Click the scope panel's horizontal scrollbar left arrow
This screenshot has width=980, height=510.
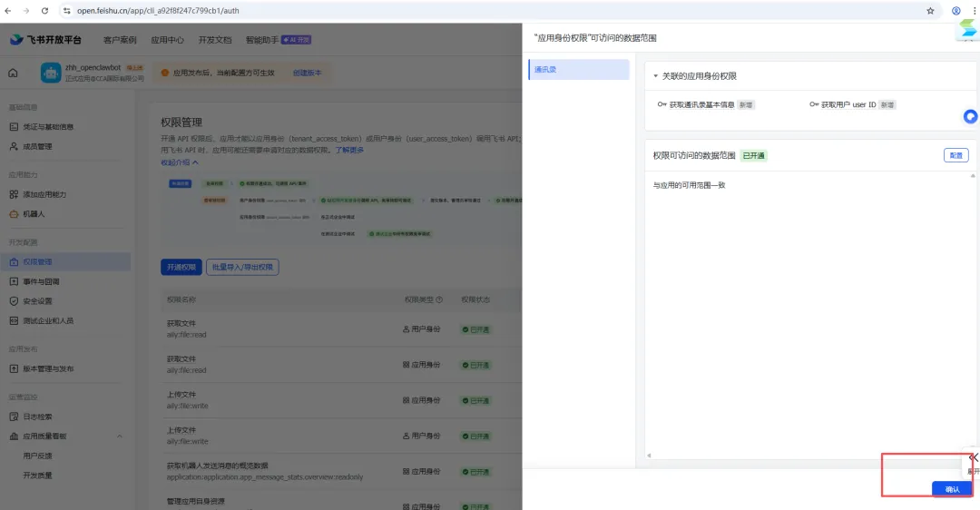tap(649, 456)
